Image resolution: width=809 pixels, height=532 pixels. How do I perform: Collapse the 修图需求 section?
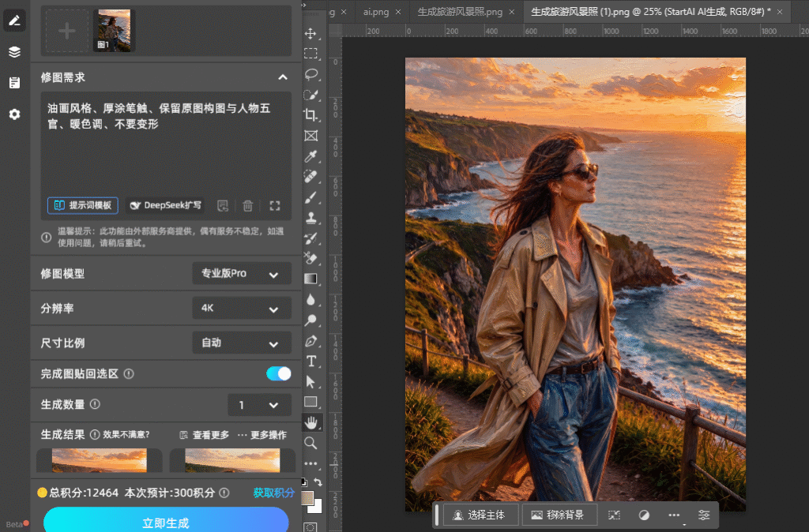[283, 77]
